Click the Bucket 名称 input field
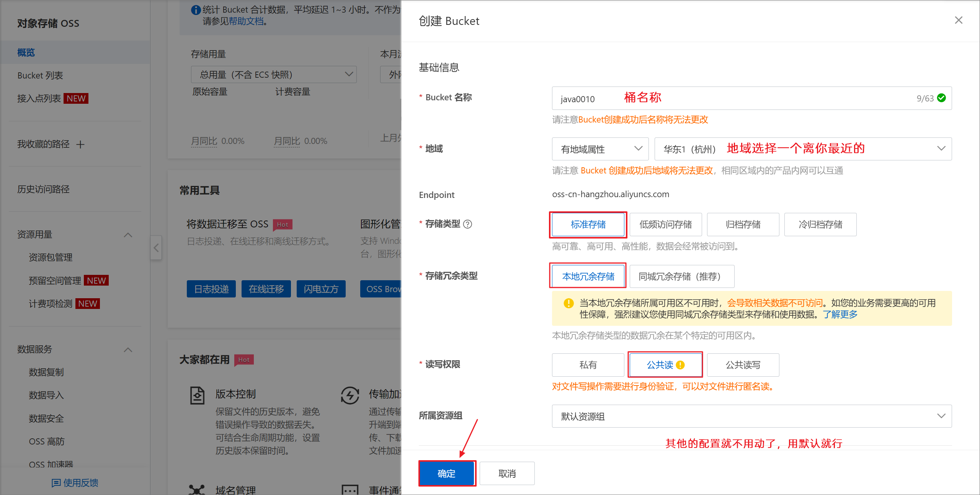The width and height of the screenshot is (980, 495). point(752,98)
